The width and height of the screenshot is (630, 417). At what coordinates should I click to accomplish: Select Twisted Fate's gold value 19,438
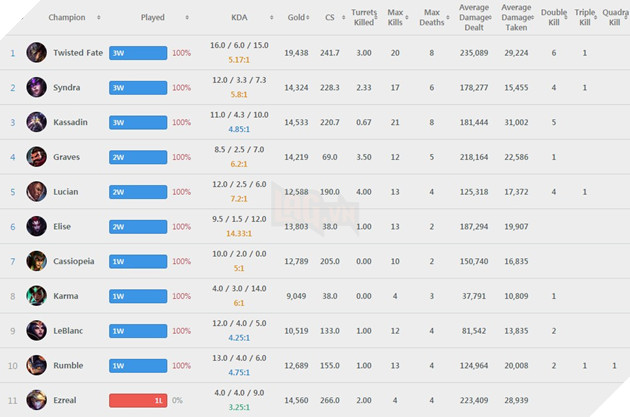coord(297,53)
